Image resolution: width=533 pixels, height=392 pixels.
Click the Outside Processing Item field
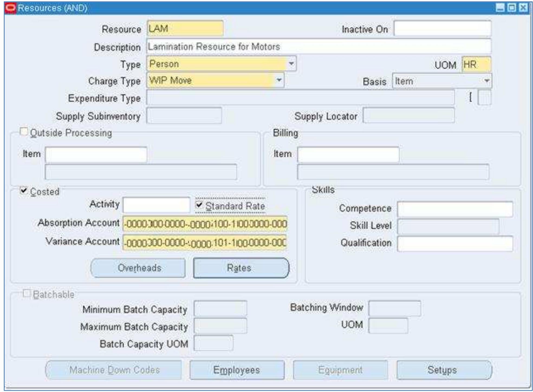tap(96, 154)
